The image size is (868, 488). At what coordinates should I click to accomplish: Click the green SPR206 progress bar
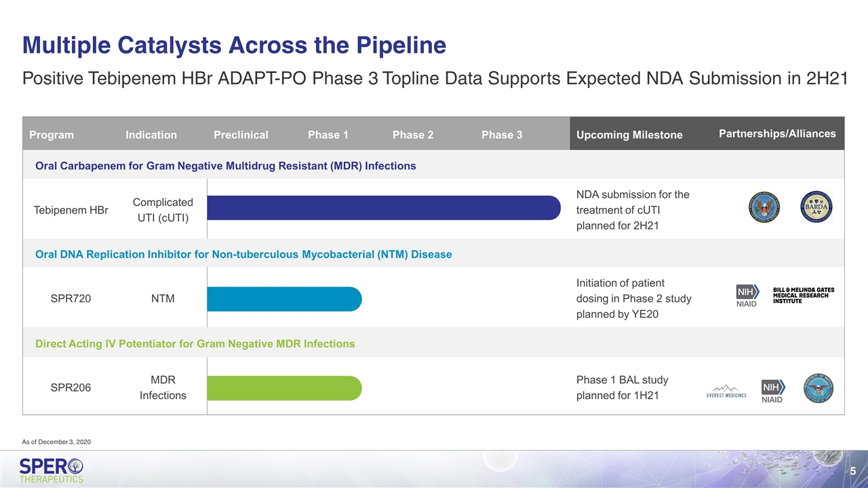pyautogui.click(x=284, y=388)
